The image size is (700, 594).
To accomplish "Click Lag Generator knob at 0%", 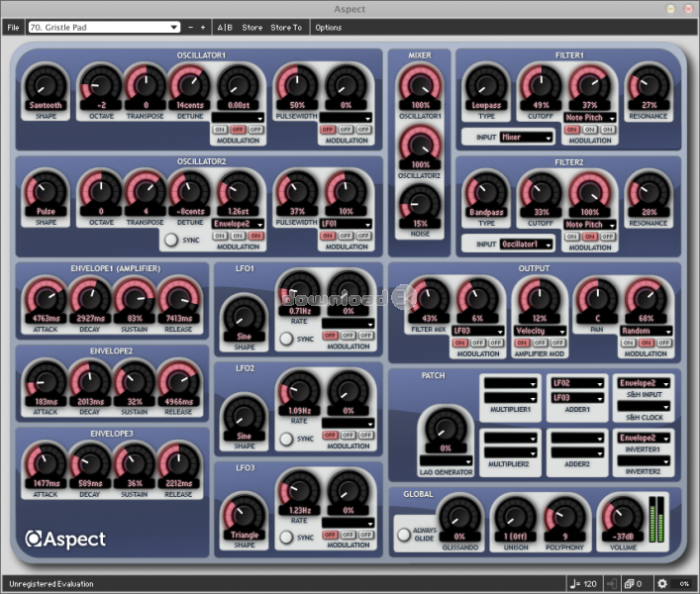I will [x=446, y=429].
